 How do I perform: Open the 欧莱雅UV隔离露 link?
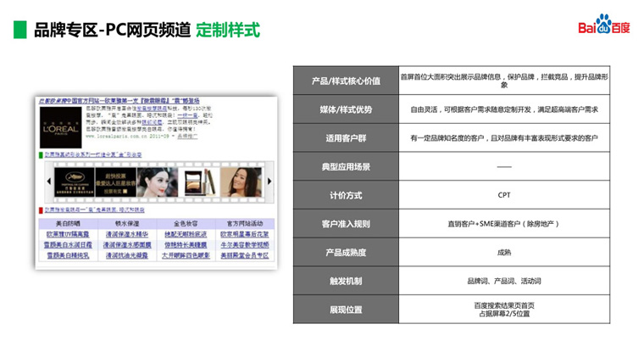tap(68, 234)
